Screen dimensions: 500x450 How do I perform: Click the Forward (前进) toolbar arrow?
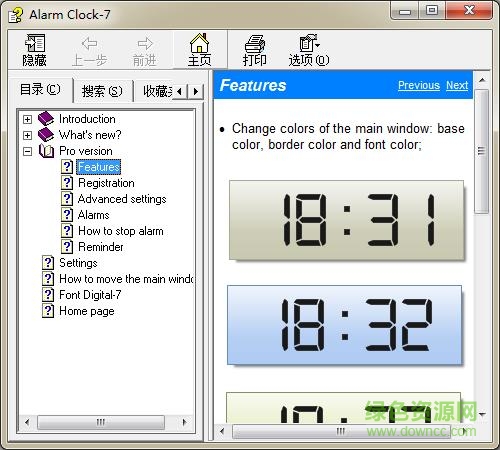tap(145, 51)
